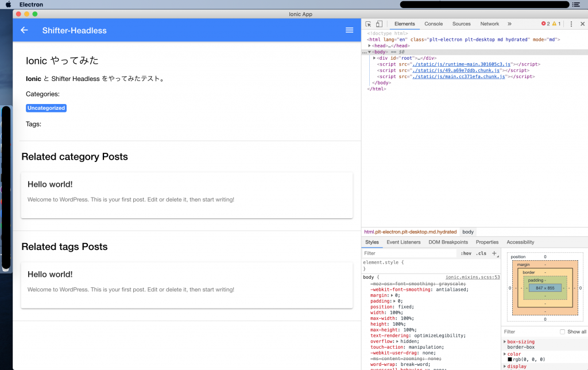The height and width of the screenshot is (370, 588).
Task: Open the Accessibility sidebar tab
Action: pos(520,242)
